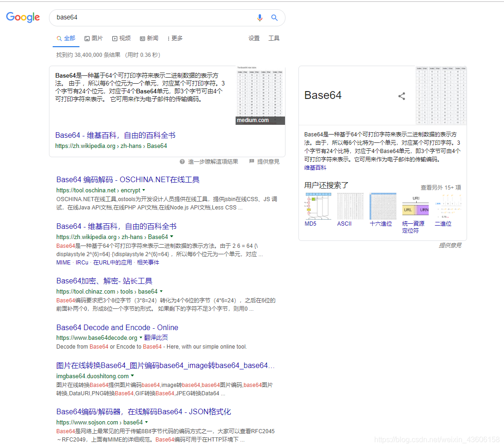The image size is (504, 448).
Task: Switch to the 视频 tab
Action: [x=121, y=38]
